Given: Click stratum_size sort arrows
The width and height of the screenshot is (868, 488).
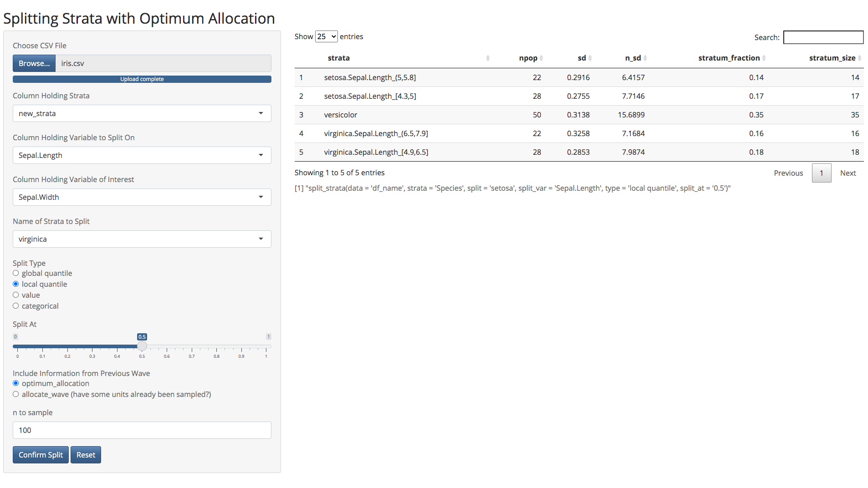Looking at the screenshot, I should pyautogui.click(x=859, y=58).
